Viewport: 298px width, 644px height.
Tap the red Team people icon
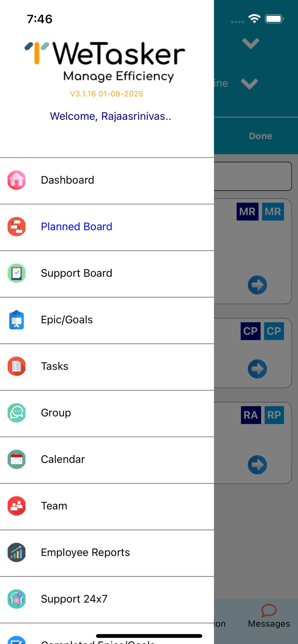[17, 506]
